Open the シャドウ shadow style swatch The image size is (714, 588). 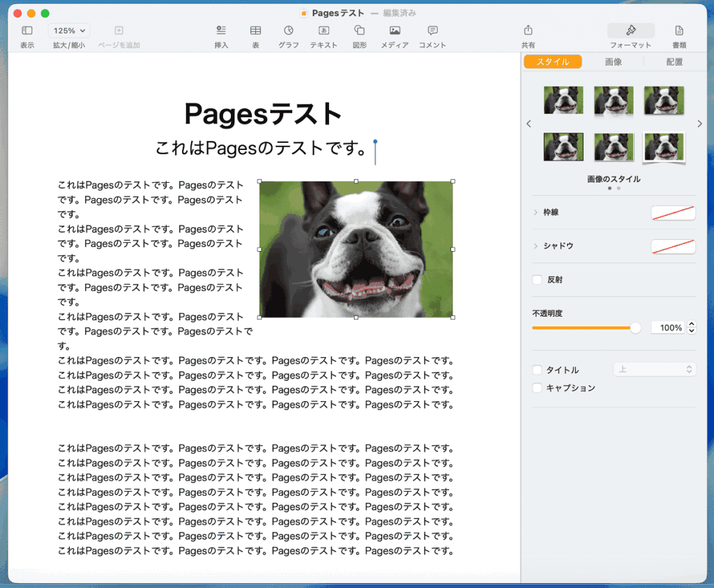click(x=673, y=246)
